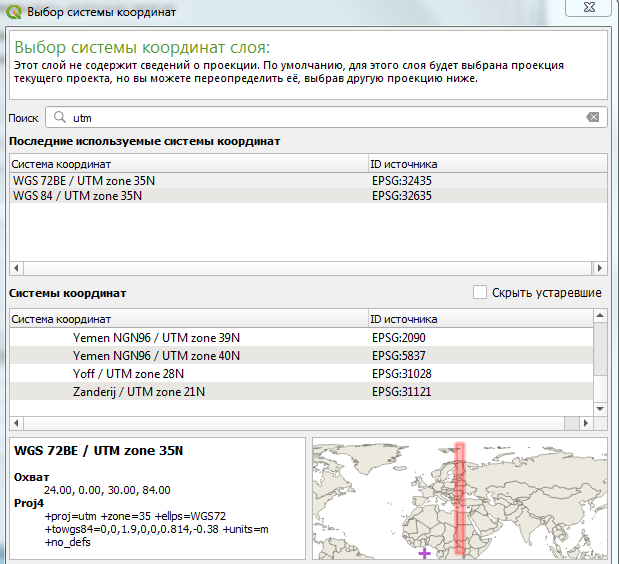Sort bottom list by 'ID источника' column header
This screenshot has height=564, width=619.
click(x=480, y=319)
